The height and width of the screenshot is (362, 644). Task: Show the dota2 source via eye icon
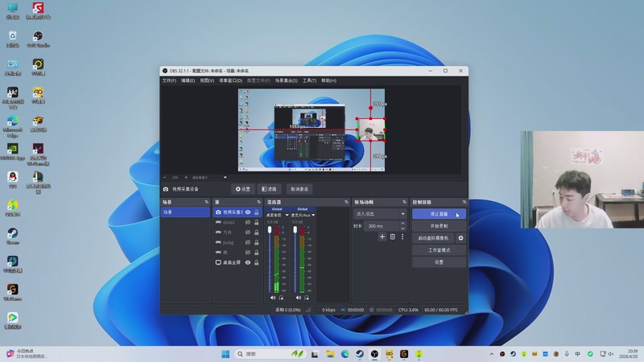coord(248,222)
